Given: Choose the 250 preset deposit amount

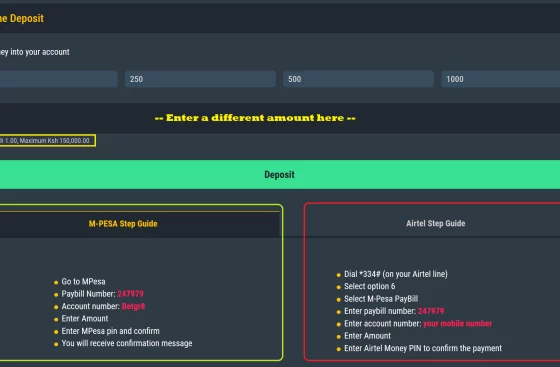Looking at the screenshot, I should tap(200, 79).
